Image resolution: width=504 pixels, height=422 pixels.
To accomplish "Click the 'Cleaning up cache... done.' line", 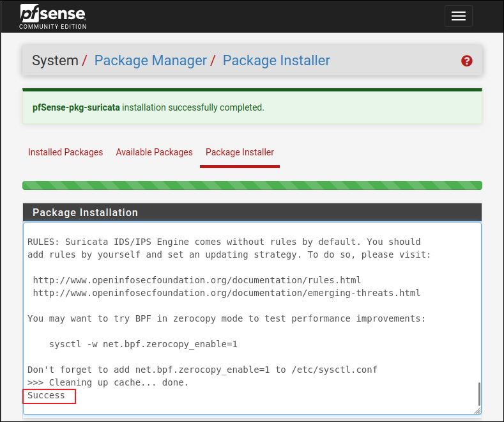I will coord(108,382).
